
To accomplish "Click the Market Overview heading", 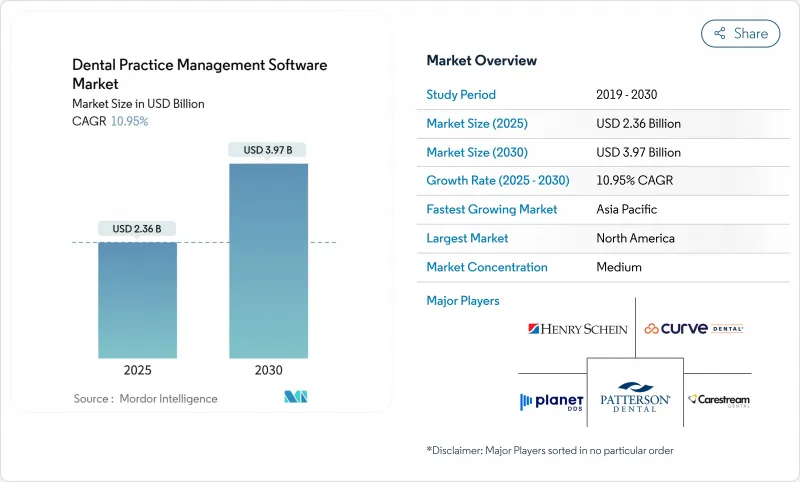I will [481, 61].
